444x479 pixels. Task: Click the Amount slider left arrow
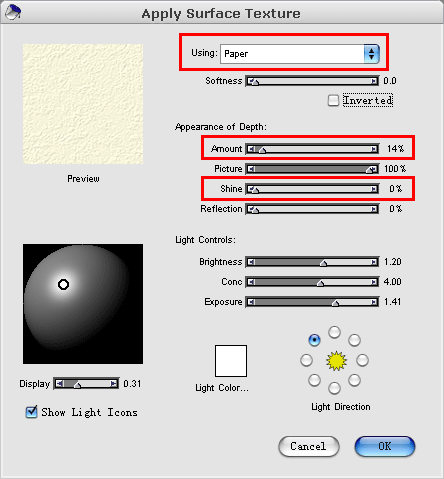point(251,149)
